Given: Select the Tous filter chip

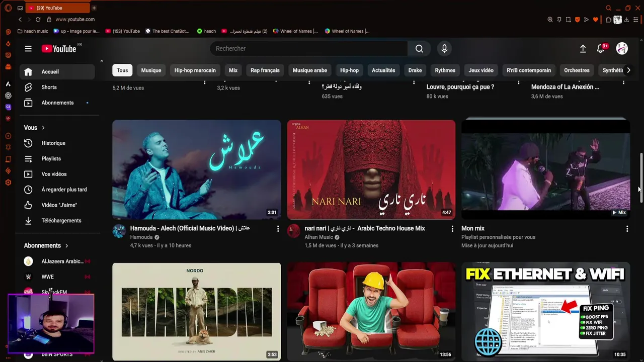Looking at the screenshot, I should click(122, 70).
